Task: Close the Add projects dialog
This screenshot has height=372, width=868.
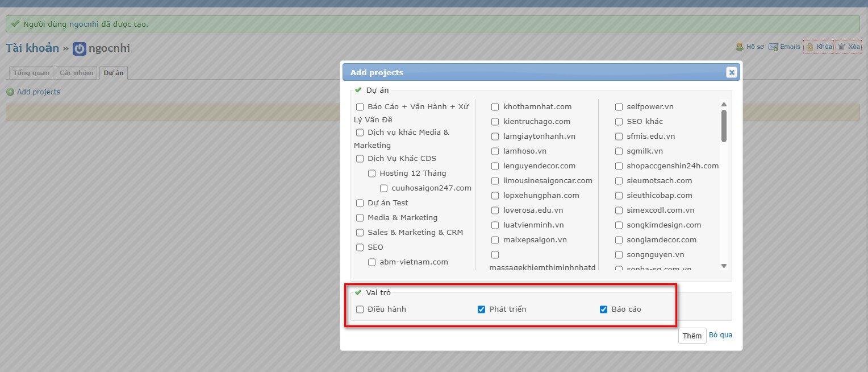Action: 731,72
